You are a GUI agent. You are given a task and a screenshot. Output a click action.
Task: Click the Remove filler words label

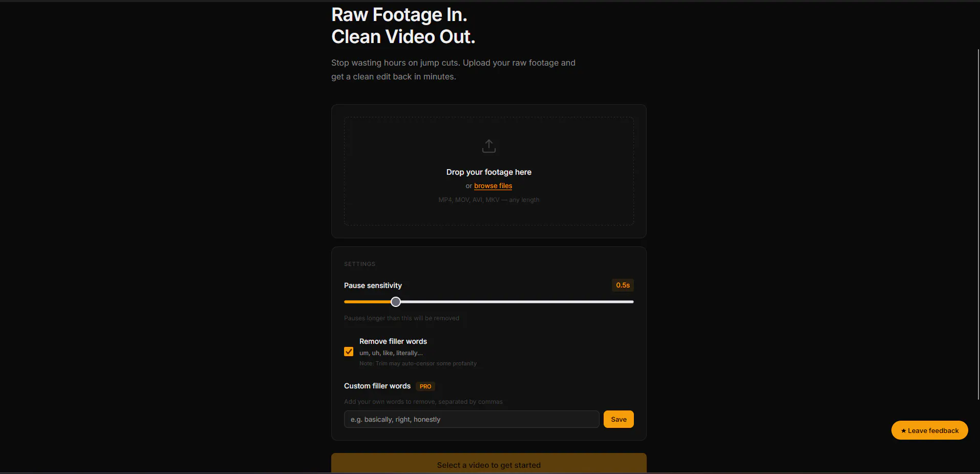393,341
